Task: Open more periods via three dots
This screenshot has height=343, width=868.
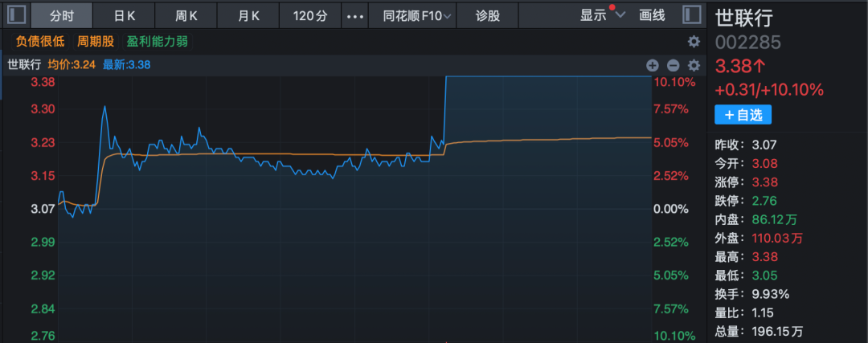Action: click(354, 15)
